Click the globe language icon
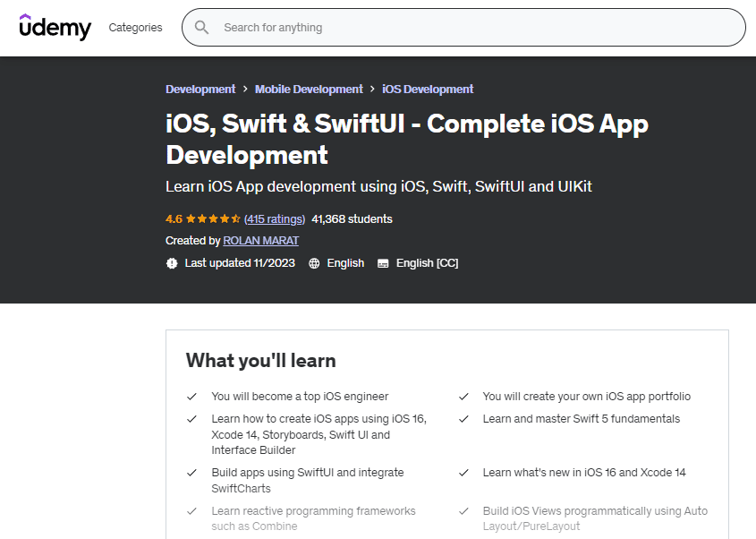Image resolution: width=756 pixels, height=539 pixels. (x=314, y=263)
